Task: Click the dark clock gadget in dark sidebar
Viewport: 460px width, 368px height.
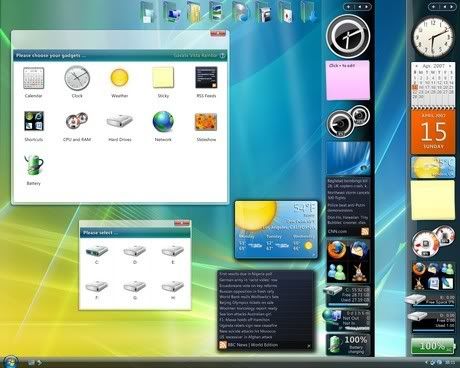Action: point(348,37)
